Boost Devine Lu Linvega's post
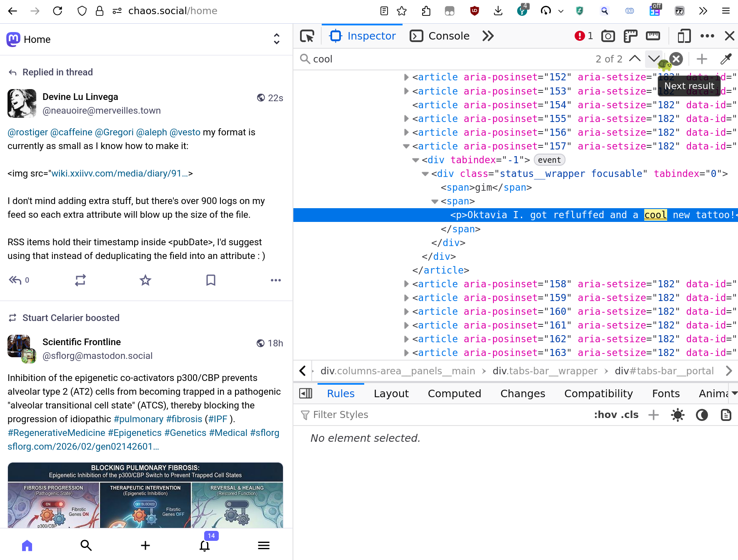The height and width of the screenshot is (560, 738). click(x=80, y=280)
